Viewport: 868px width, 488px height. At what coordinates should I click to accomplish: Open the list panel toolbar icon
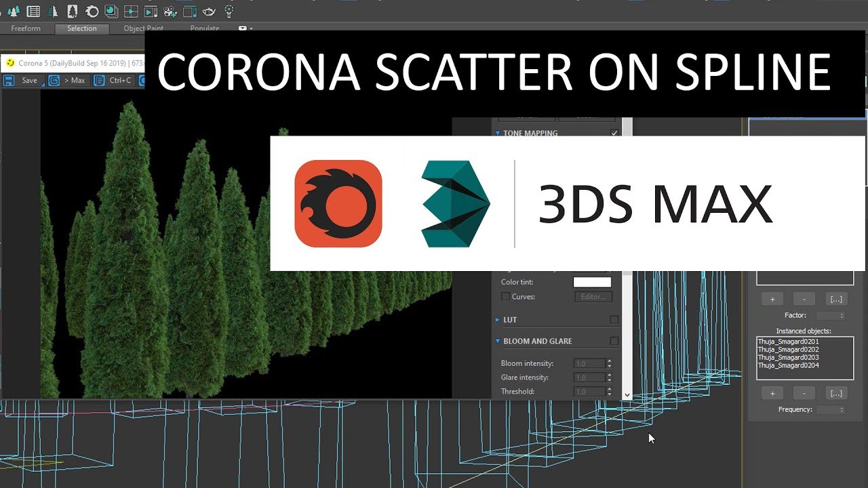coord(33,11)
